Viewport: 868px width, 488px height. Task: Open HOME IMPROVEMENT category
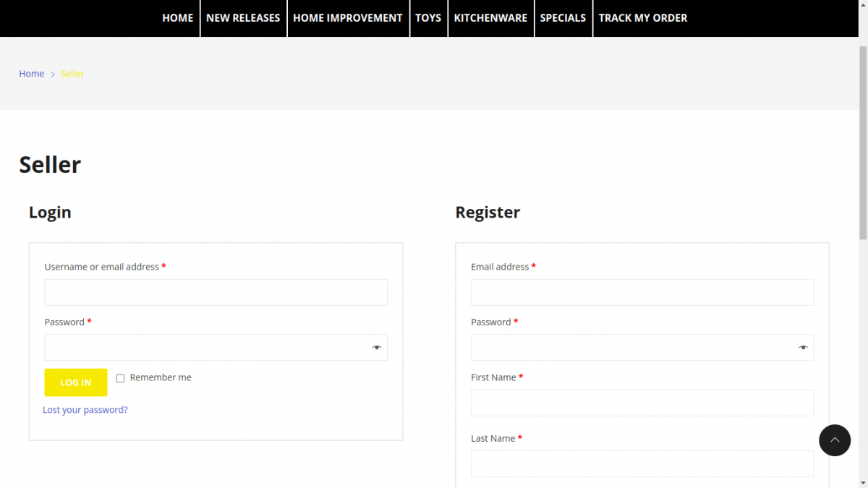[x=348, y=18]
